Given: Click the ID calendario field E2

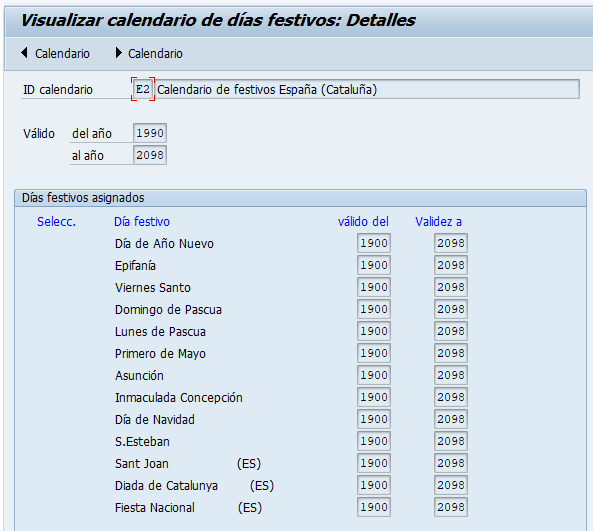Looking at the screenshot, I should click(143, 89).
